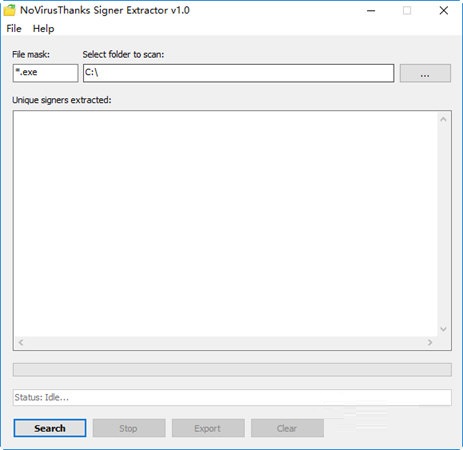This screenshot has height=450, width=463.
Task: Click the Stop button
Action: (x=129, y=428)
